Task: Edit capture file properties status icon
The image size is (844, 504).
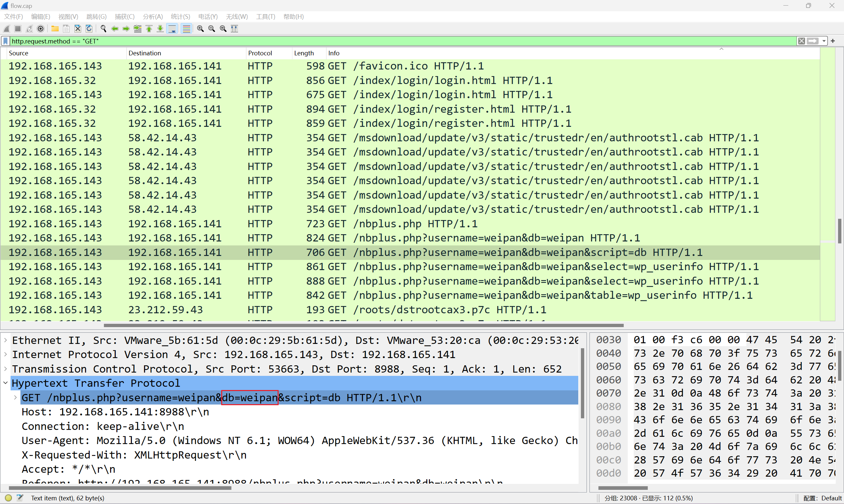Action: pyautogui.click(x=20, y=498)
